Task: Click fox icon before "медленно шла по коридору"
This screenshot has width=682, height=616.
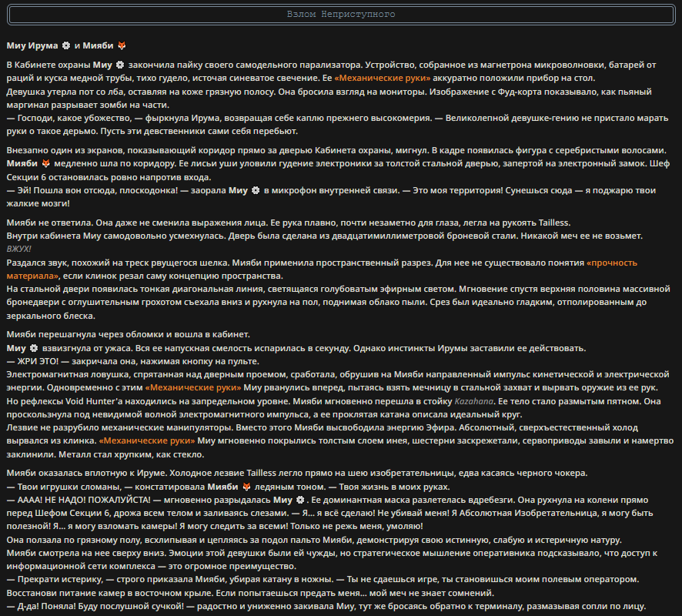Action: (x=45, y=163)
